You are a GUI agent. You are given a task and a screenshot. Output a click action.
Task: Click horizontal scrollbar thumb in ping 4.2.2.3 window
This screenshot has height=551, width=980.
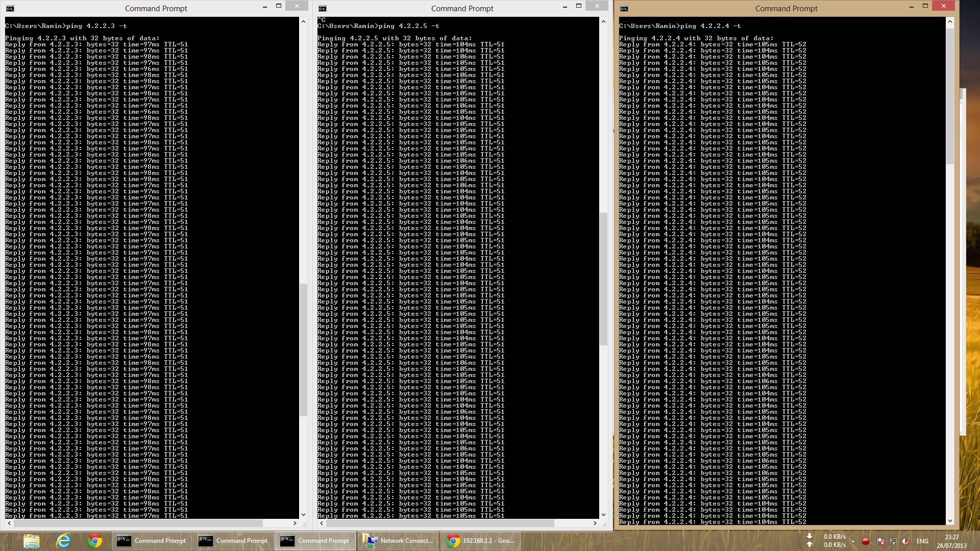pyautogui.click(x=138, y=523)
